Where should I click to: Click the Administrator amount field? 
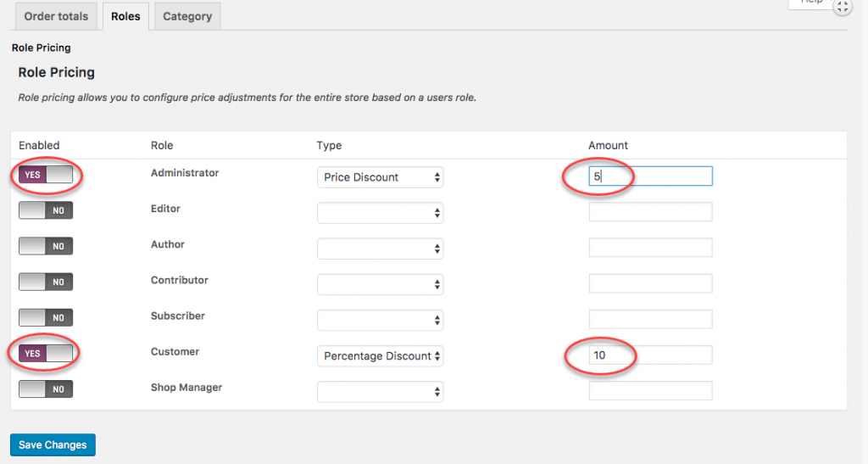point(650,176)
